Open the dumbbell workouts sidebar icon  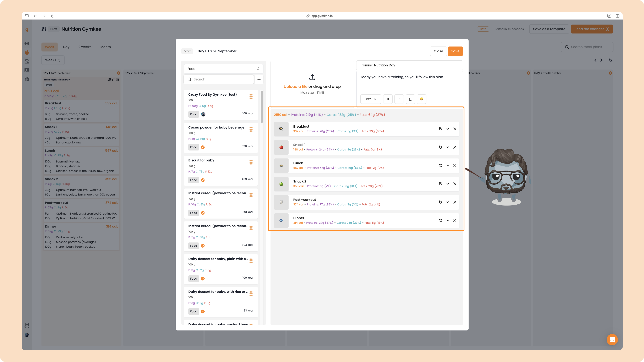point(27,44)
